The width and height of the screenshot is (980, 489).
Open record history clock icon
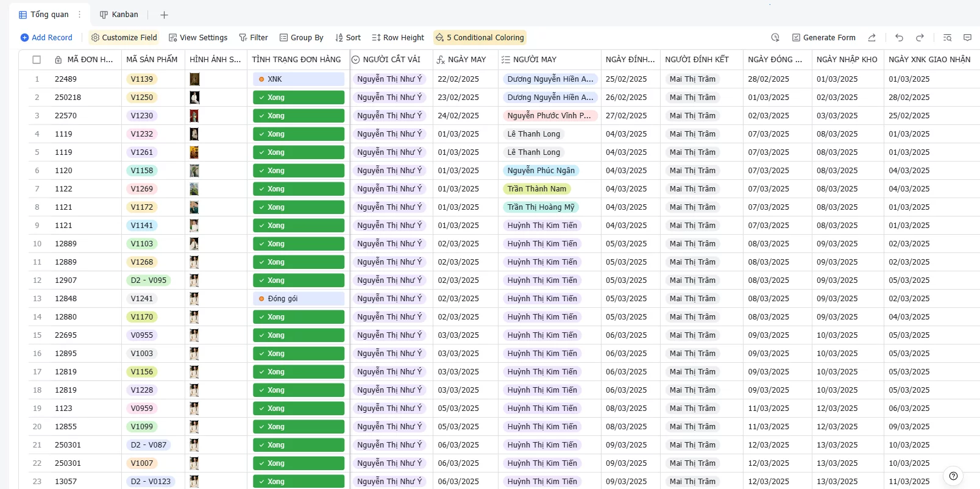775,38
